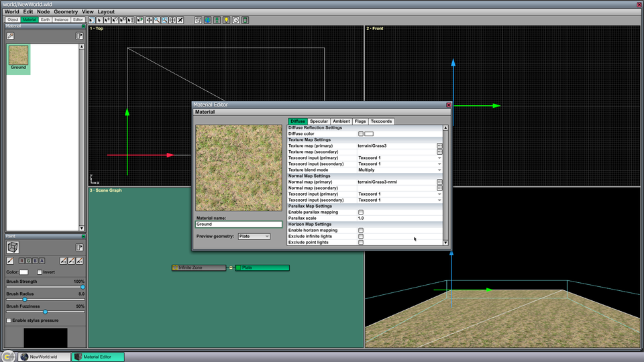The image size is (644, 362).
Task: Open the Geometry menu
Action: tap(66, 11)
